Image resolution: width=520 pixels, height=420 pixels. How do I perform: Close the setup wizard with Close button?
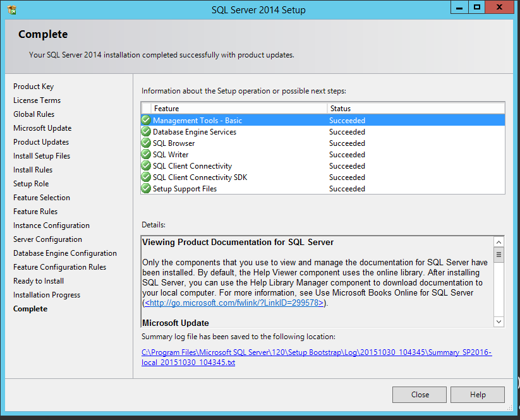coord(420,395)
